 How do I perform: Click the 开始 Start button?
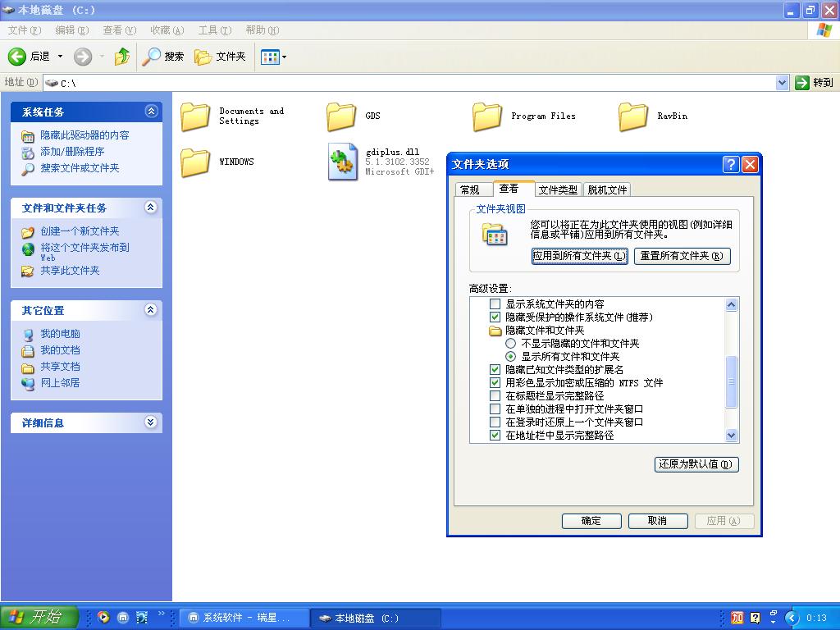[39, 617]
